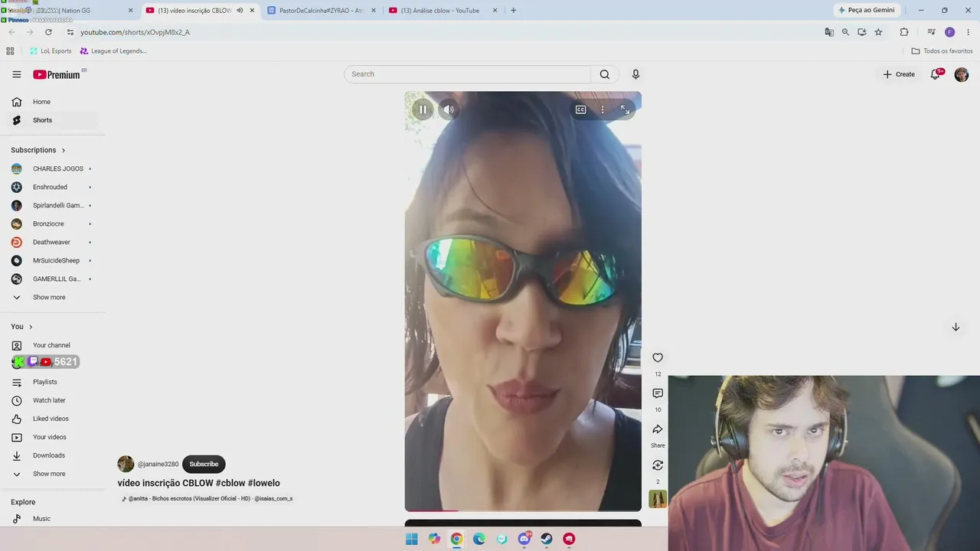Go to Home in the sidebar

tap(54, 102)
